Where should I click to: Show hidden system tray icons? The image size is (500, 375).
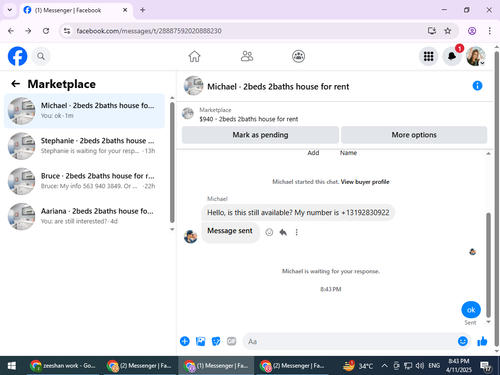[x=384, y=366]
